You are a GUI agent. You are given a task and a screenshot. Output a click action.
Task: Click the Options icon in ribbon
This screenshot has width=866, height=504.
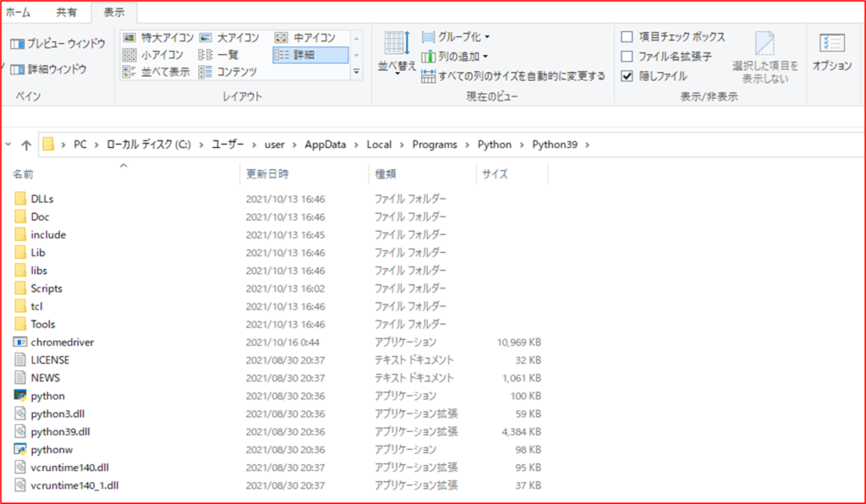(x=832, y=51)
